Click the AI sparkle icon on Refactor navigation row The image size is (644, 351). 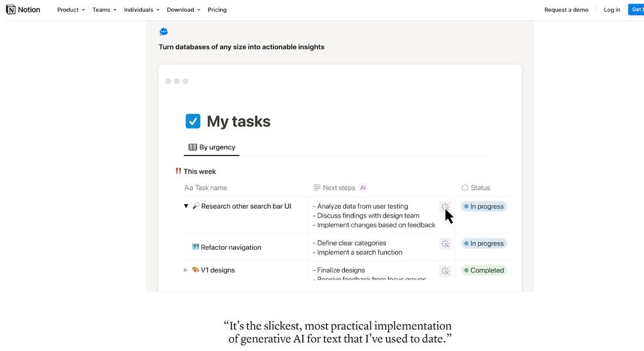pyautogui.click(x=445, y=243)
